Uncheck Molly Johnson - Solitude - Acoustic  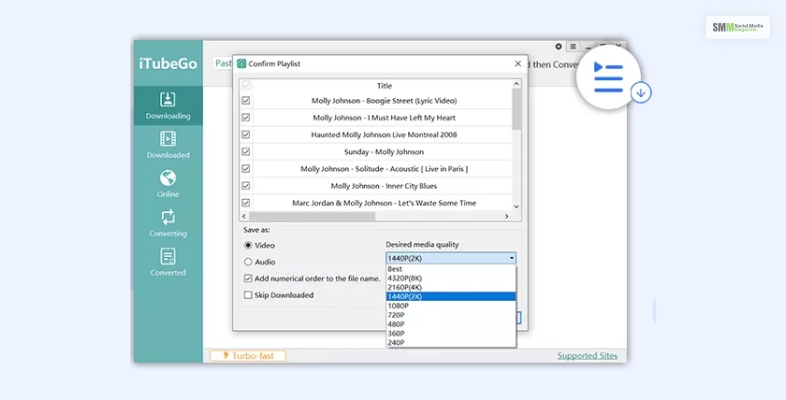[246, 169]
